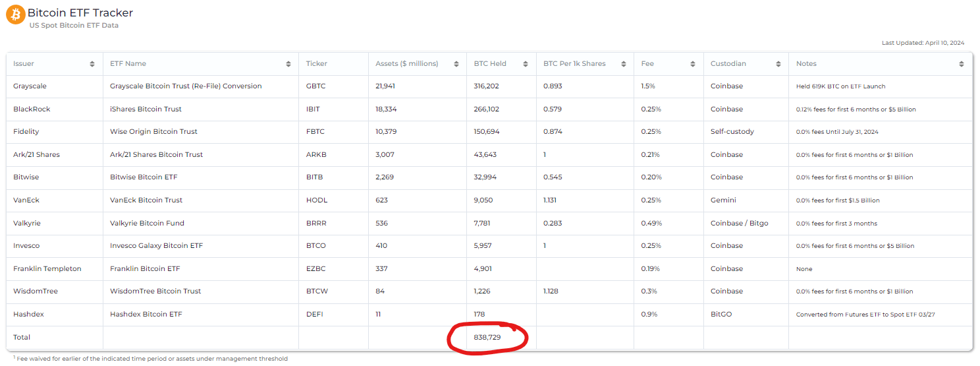Sort by BTC Held column arrows
The height and width of the screenshot is (366, 980).
click(x=526, y=64)
